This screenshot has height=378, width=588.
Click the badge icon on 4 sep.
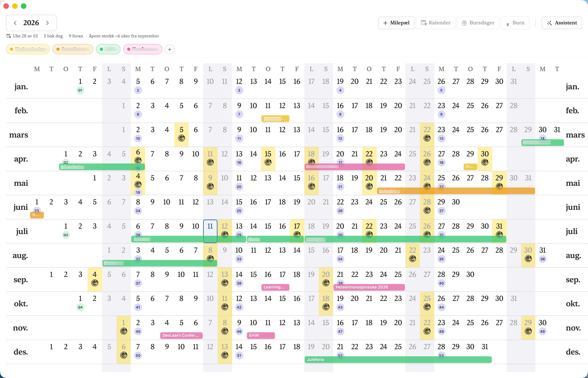tap(95, 283)
